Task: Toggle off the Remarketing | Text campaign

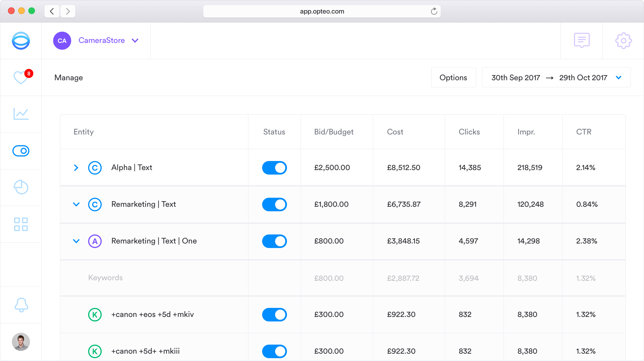Action: [274, 205]
